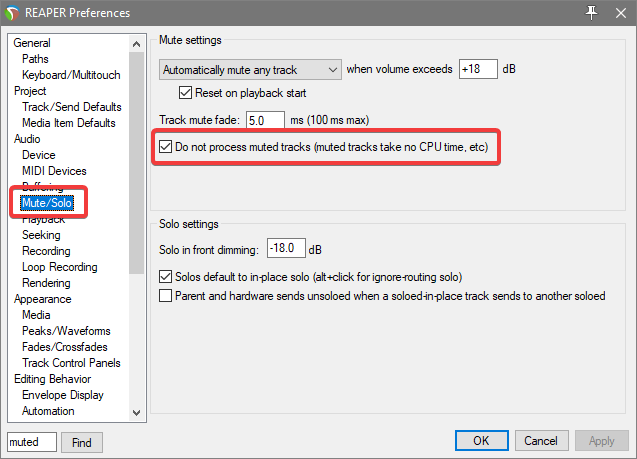The height and width of the screenshot is (459, 637).
Task: Click the preferences tree scrollbar thumb
Action: coord(136,163)
